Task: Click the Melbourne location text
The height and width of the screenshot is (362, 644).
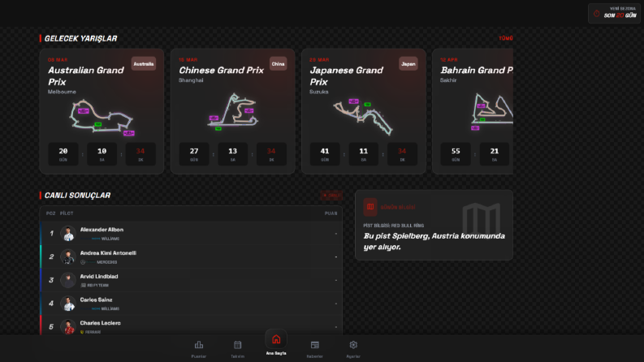Action: tap(62, 92)
